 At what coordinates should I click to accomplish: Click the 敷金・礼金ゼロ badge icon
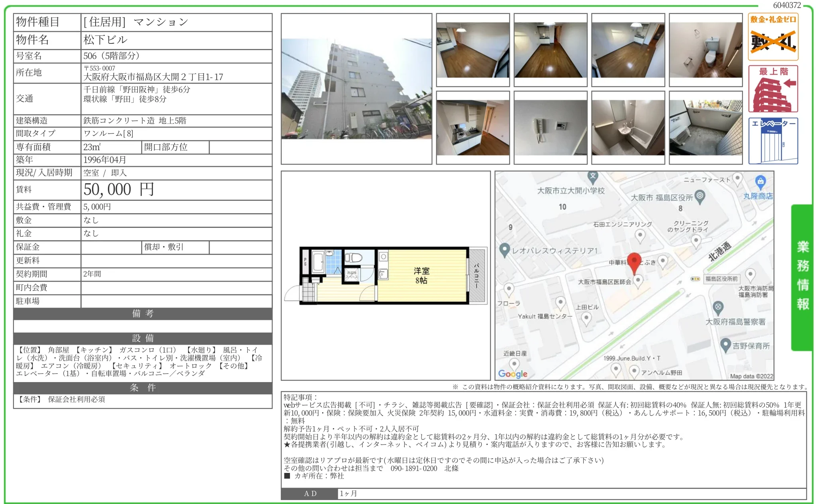click(x=773, y=37)
